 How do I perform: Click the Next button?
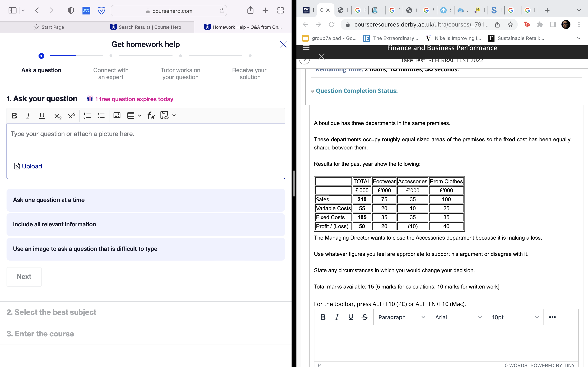pyautogui.click(x=24, y=276)
